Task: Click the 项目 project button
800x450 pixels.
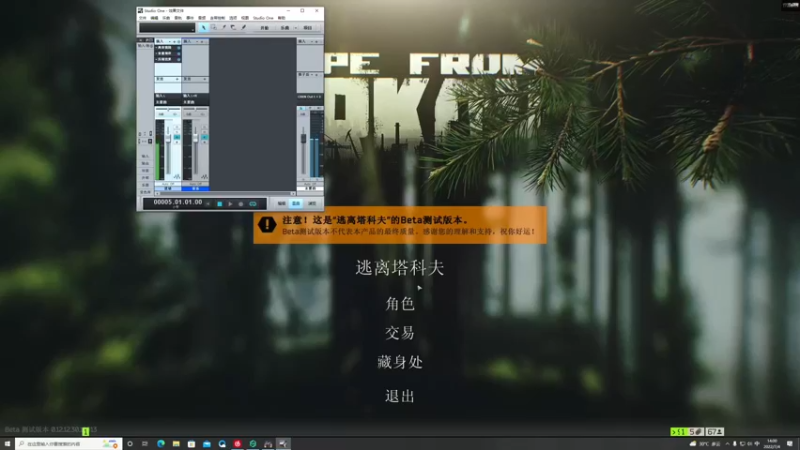Action: [x=308, y=28]
